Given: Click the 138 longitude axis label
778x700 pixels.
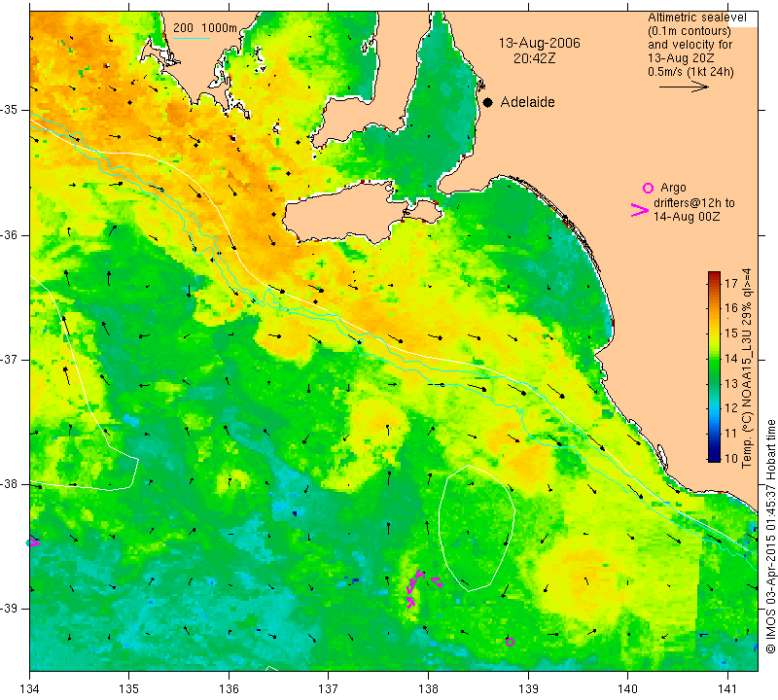Looking at the screenshot, I should coord(428,689).
